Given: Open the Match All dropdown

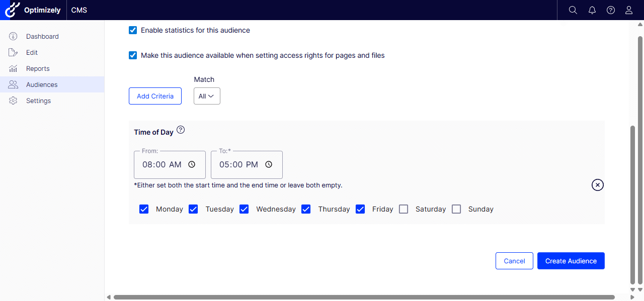Looking at the screenshot, I should (207, 96).
